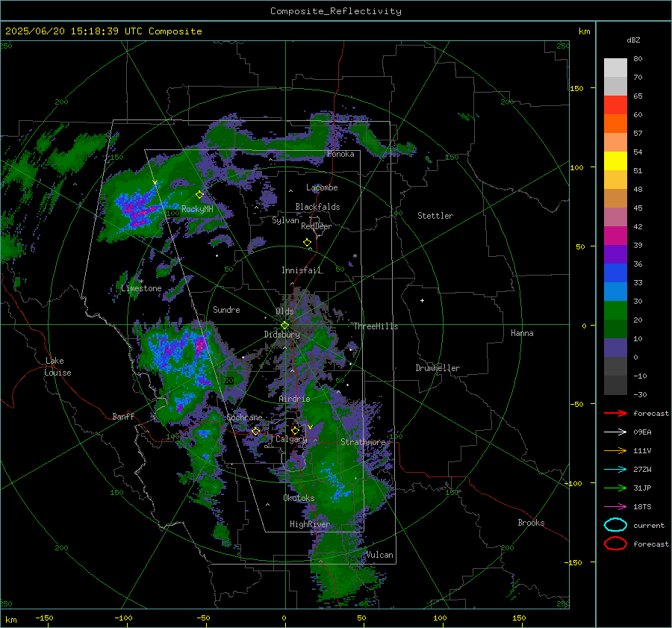
Task: Click the white 09EA arrow icon
Action: (x=615, y=432)
